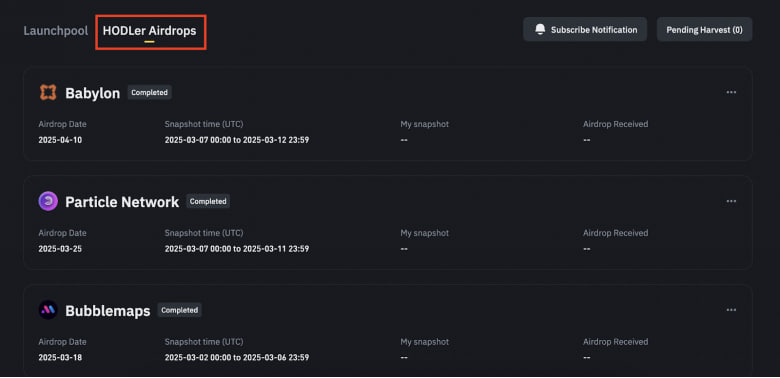Click Bubblemaps airdrop date 2025-03-18
The image size is (780, 378).
tap(60, 357)
